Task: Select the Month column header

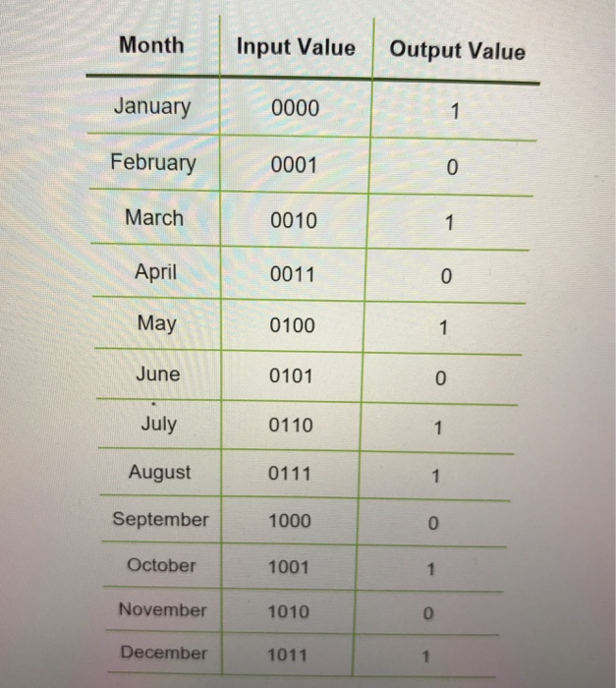Action: coord(151,45)
